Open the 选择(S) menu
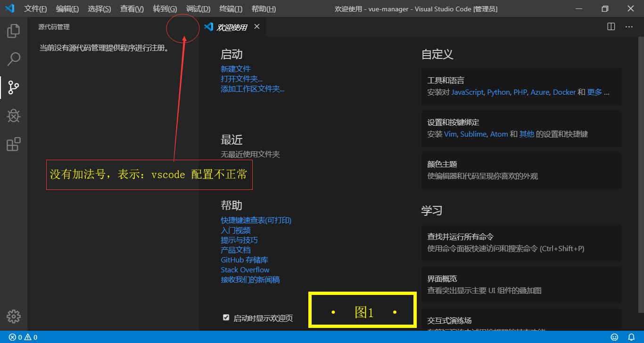The height and width of the screenshot is (343, 644). tap(99, 9)
